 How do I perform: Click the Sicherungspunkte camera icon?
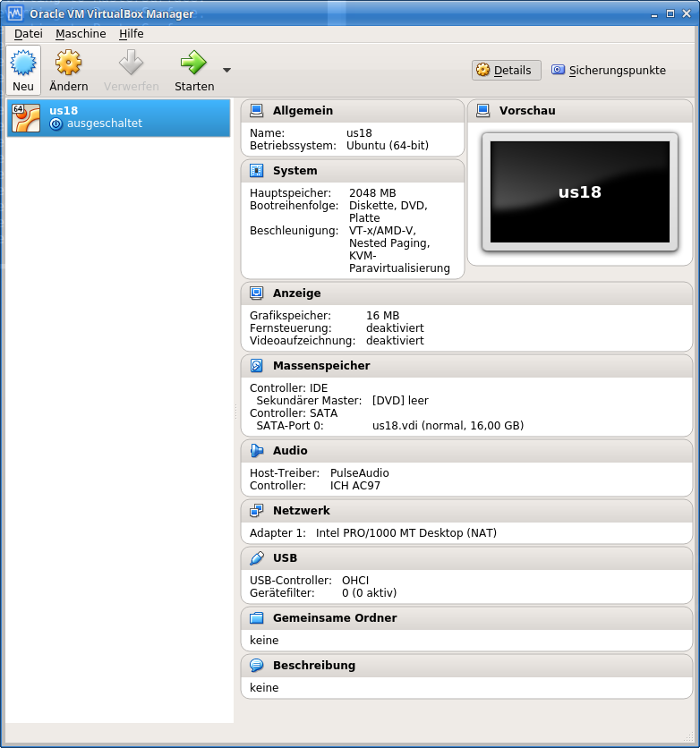point(558,70)
